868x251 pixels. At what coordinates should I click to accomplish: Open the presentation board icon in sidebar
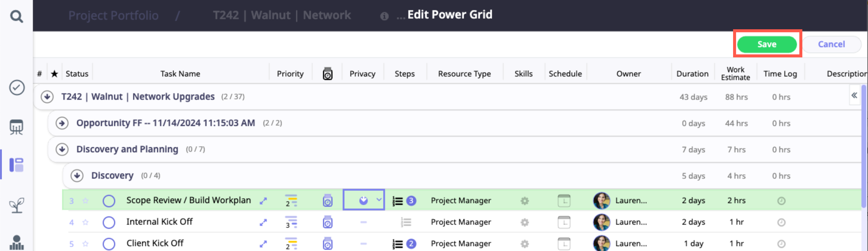click(16, 127)
